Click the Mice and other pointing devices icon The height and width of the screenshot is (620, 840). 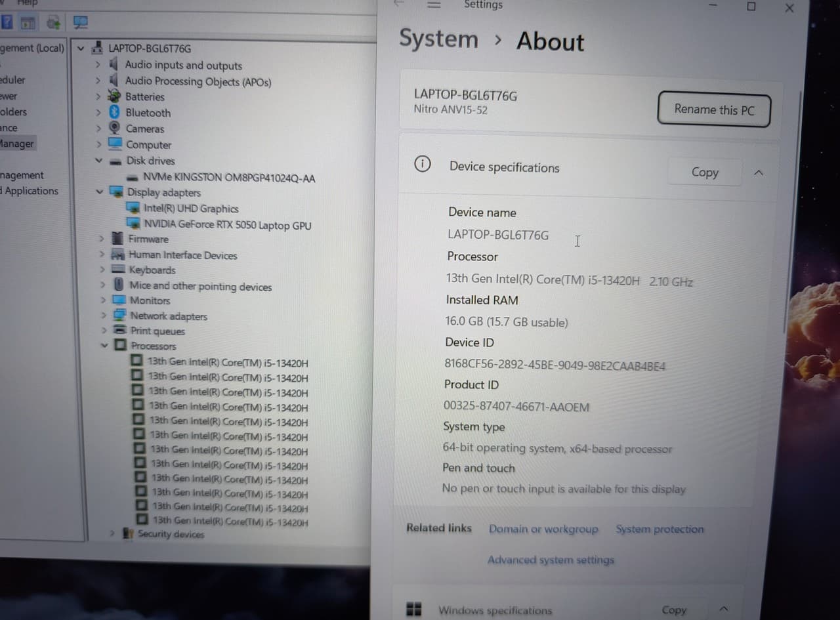[x=119, y=285]
